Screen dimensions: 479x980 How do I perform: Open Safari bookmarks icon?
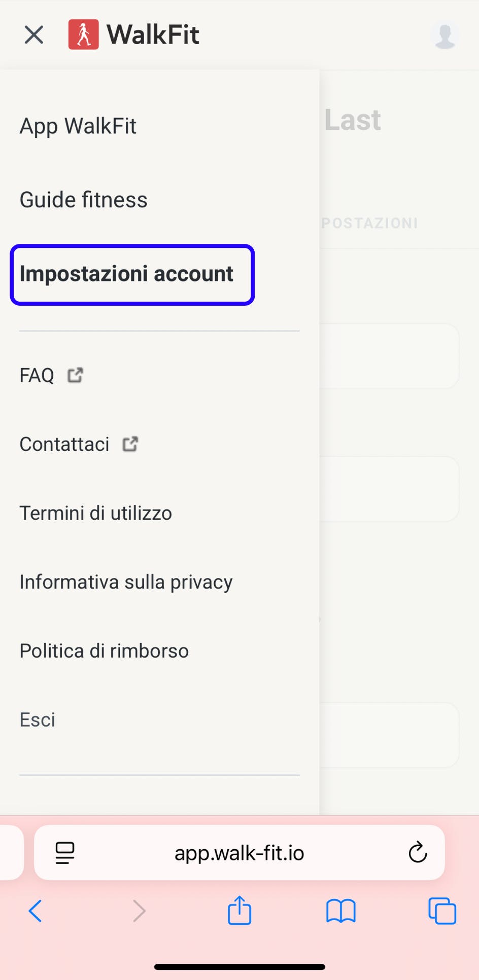tap(340, 911)
